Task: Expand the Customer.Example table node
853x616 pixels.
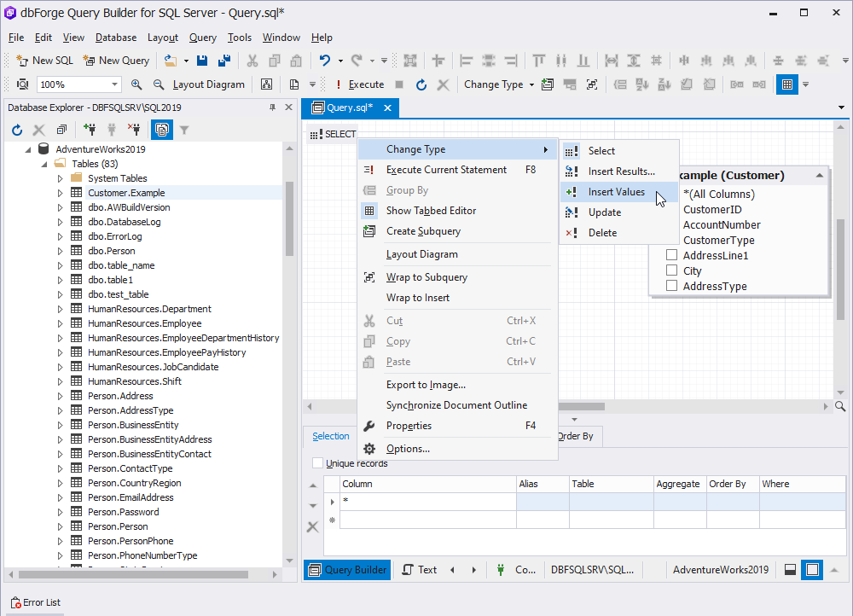Action: 60,193
